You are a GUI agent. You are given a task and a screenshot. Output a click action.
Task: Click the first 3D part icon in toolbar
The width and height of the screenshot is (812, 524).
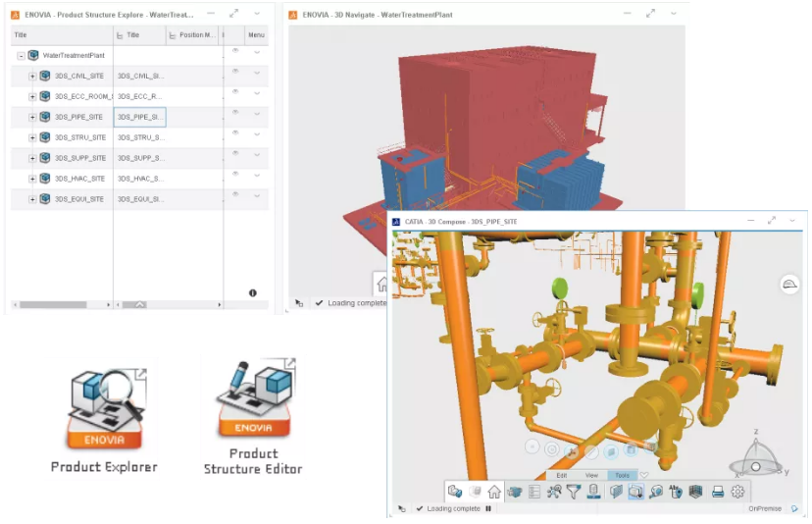point(455,492)
